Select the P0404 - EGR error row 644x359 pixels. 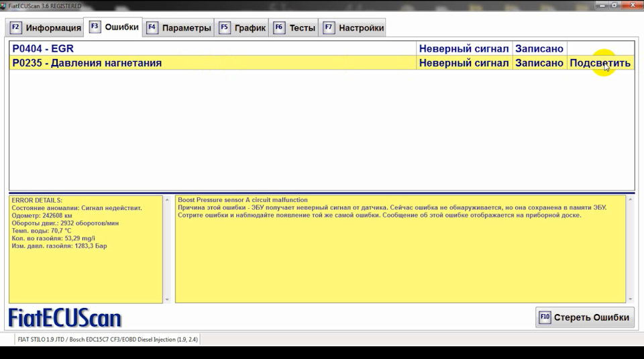coord(321,48)
